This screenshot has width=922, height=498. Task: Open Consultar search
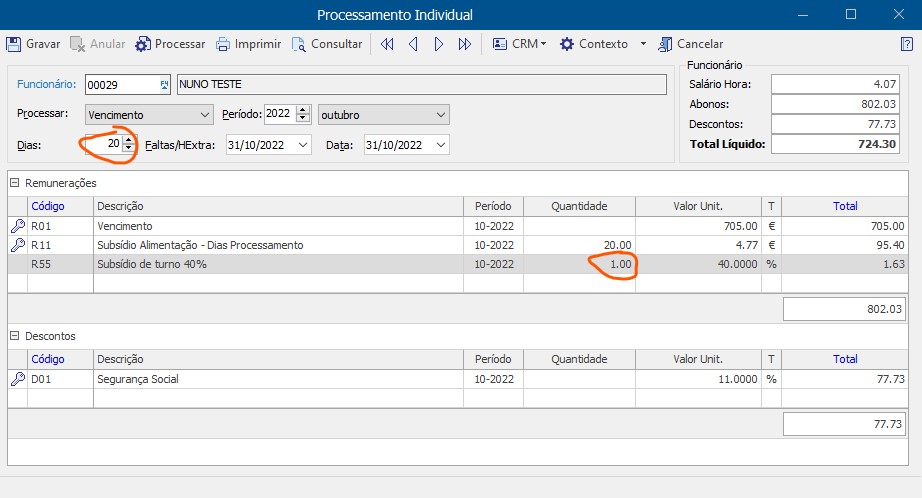coord(327,44)
